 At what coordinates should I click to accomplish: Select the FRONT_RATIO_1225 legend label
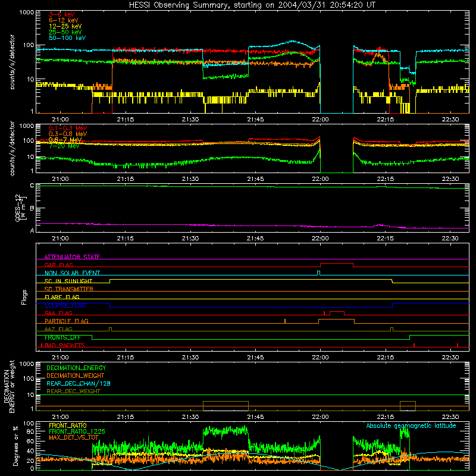[x=77, y=431]
